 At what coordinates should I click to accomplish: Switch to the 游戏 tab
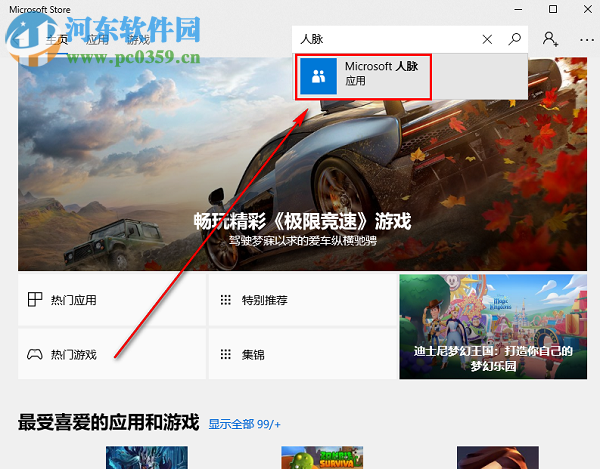pos(138,40)
